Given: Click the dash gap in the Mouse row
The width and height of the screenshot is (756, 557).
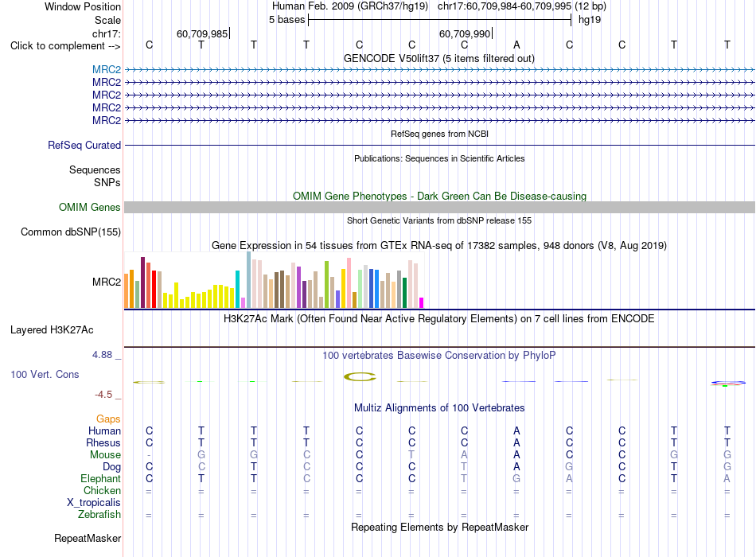Looking at the screenshot, I should [149, 455].
